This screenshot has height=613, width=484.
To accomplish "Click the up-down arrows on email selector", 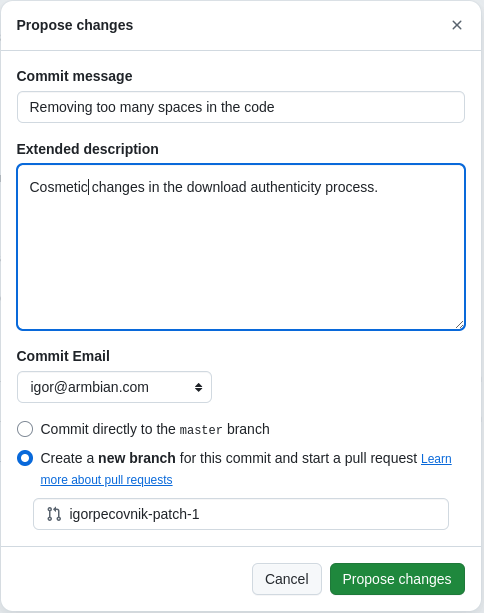I will click(199, 387).
